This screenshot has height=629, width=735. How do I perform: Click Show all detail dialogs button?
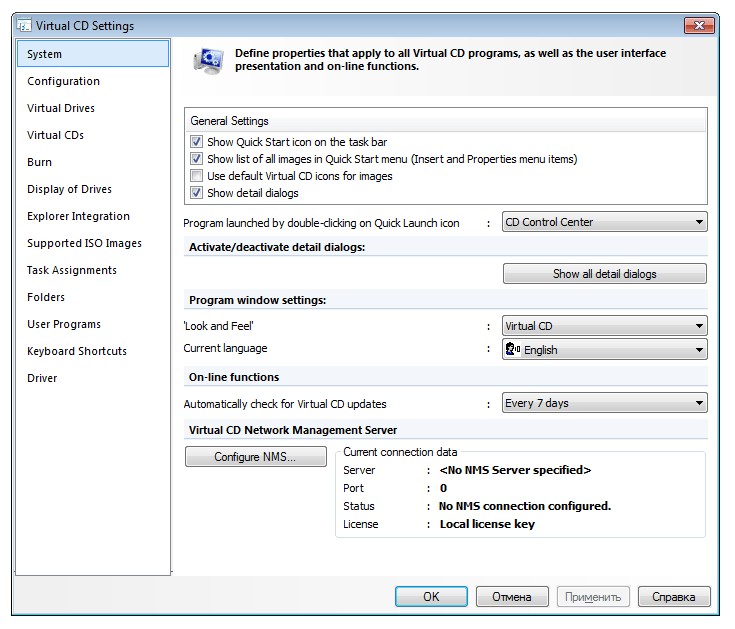pyautogui.click(x=604, y=274)
